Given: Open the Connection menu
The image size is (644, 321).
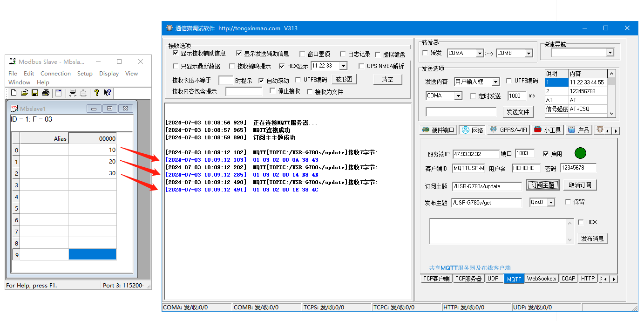Looking at the screenshot, I should point(55,73).
